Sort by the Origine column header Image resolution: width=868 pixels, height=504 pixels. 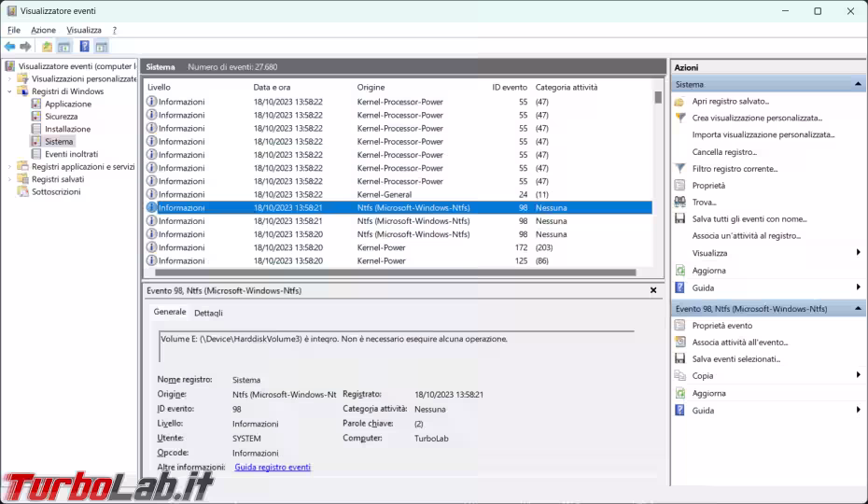[371, 87]
